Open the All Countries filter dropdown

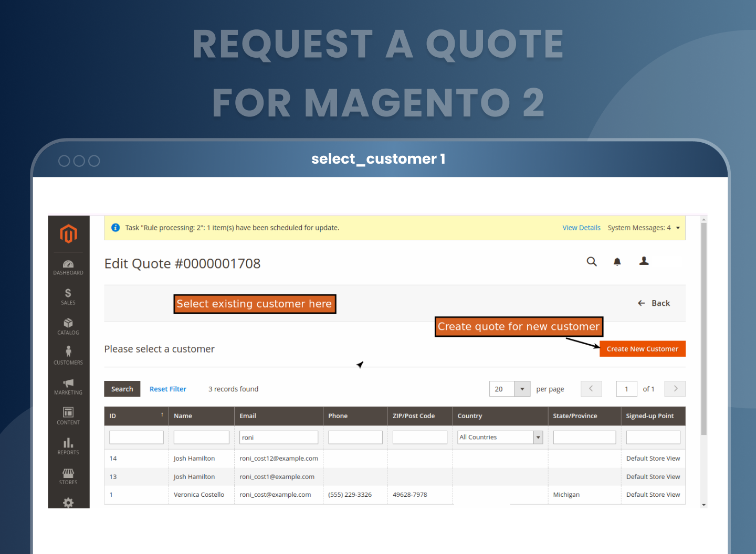tap(500, 438)
